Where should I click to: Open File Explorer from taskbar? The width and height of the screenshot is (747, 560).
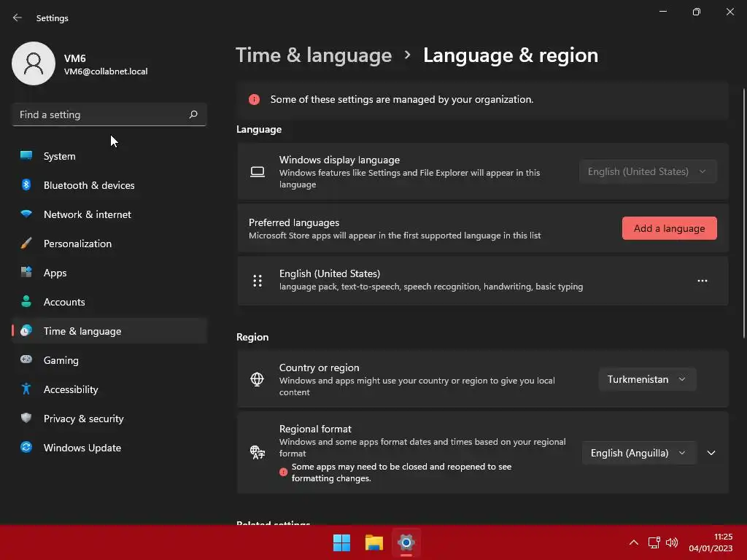coord(374,542)
